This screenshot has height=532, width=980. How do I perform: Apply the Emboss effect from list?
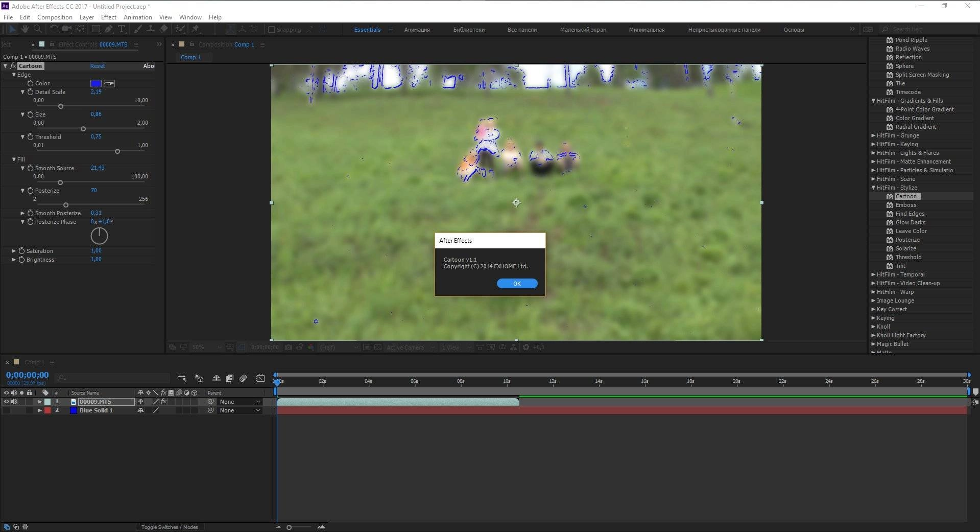pyautogui.click(x=906, y=205)
